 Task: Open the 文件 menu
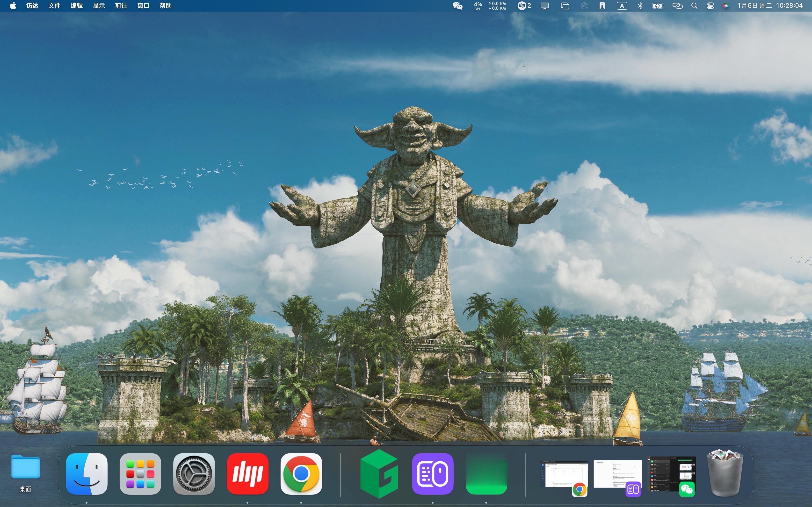[x=54, y=6]
